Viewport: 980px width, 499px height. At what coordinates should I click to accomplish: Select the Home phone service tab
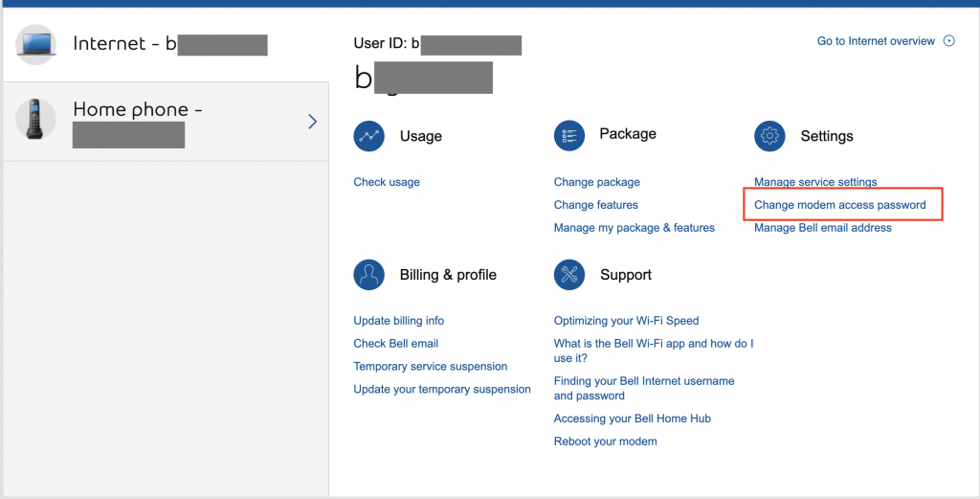(x=163, y=121)
